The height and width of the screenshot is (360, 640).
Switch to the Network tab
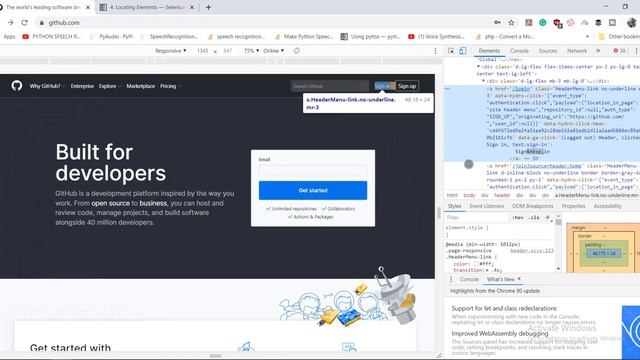coord(577,51)
